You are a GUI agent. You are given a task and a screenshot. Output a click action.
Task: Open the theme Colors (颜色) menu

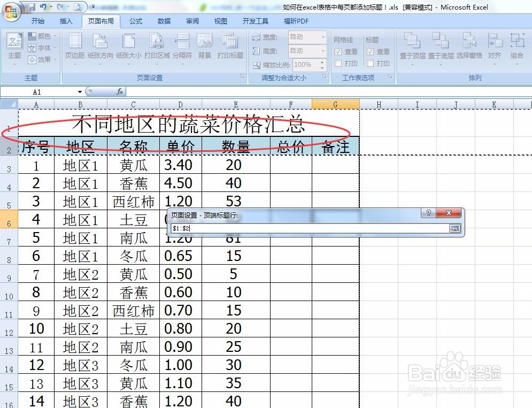point(42,36)
